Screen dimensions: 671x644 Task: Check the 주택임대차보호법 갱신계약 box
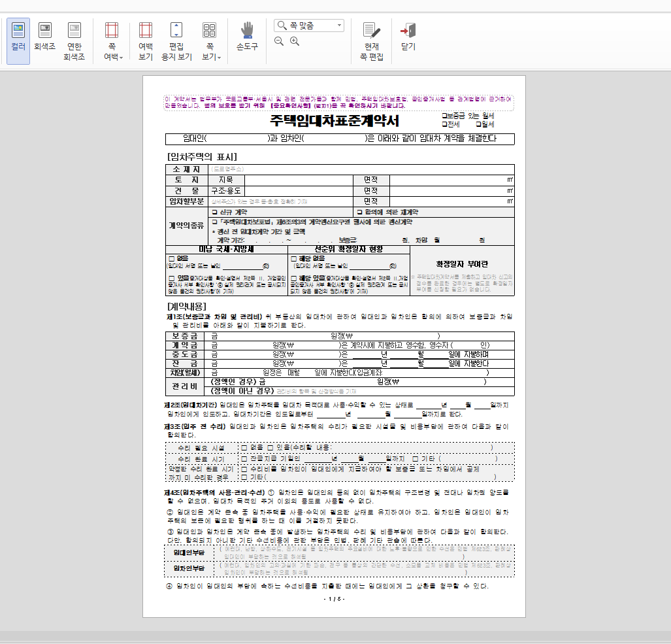coord(215,222)
